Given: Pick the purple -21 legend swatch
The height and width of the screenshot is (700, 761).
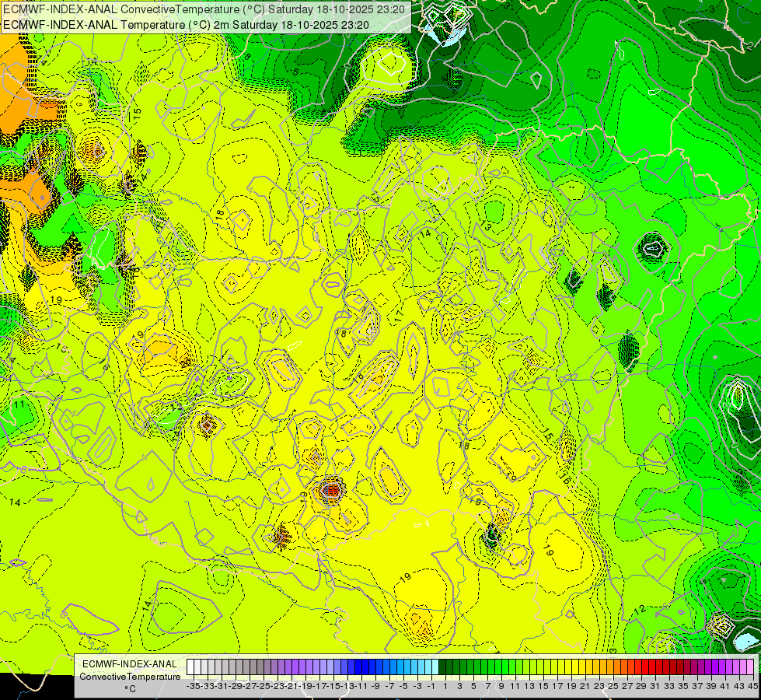Looking at the screenshot, I should (x=289, y=667).
